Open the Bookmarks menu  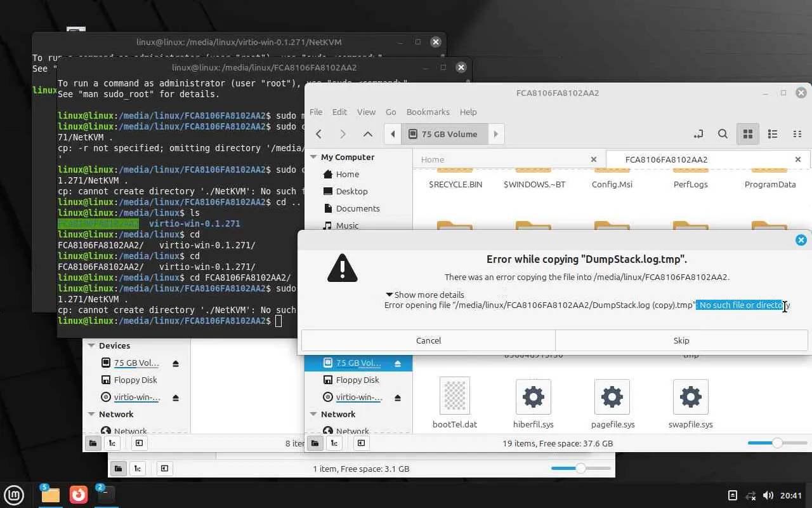click(x=428, y=112)
